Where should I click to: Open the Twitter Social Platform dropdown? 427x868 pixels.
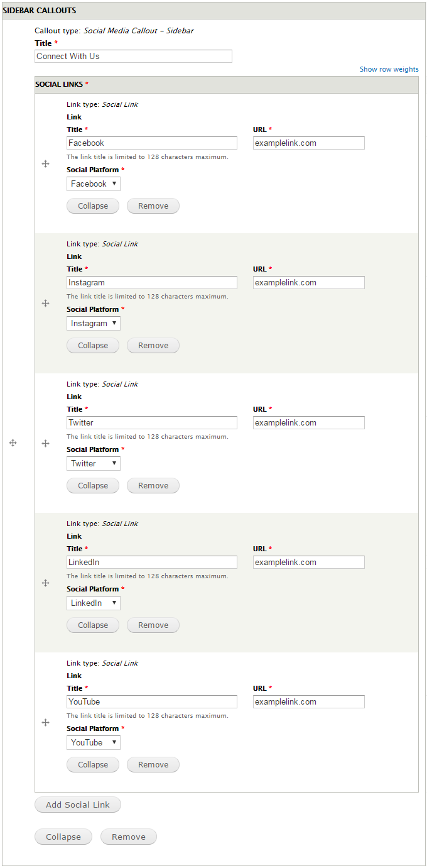(x=94, y=463)
